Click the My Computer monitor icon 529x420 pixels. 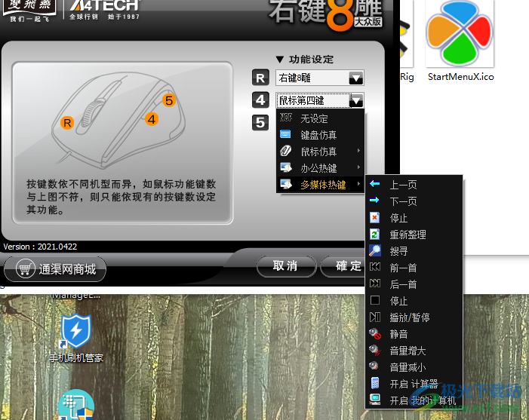[x=375, y=400]
